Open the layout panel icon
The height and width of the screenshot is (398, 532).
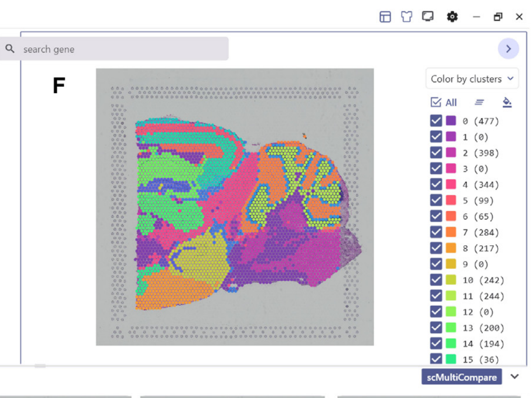(x=385, y=17)
